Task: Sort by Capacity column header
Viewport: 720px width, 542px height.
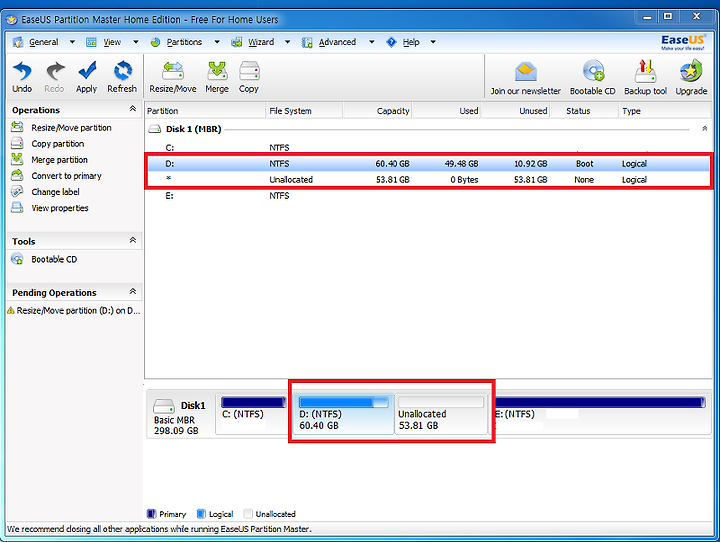Action: click(377, 111)
